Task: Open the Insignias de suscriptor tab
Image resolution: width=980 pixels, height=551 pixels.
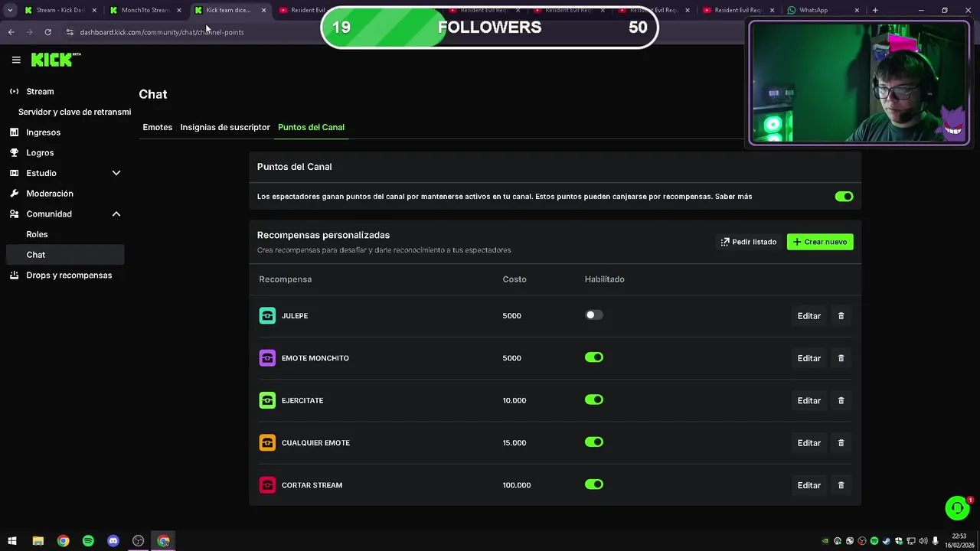Action: [x=225, y=127]
